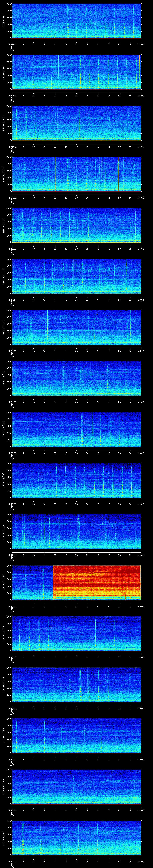Click the 4:39:00 start time label
The image size is (153, 868).
[12, 453]
